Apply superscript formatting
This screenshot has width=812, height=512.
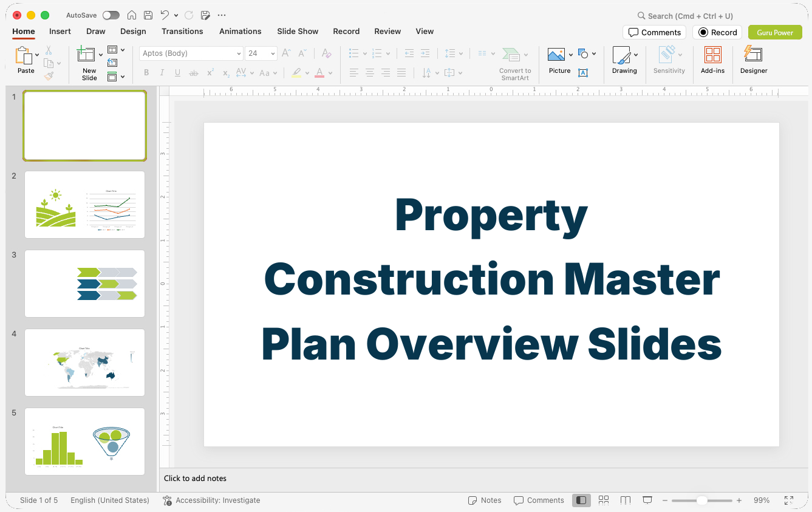[x=210, y=73]
